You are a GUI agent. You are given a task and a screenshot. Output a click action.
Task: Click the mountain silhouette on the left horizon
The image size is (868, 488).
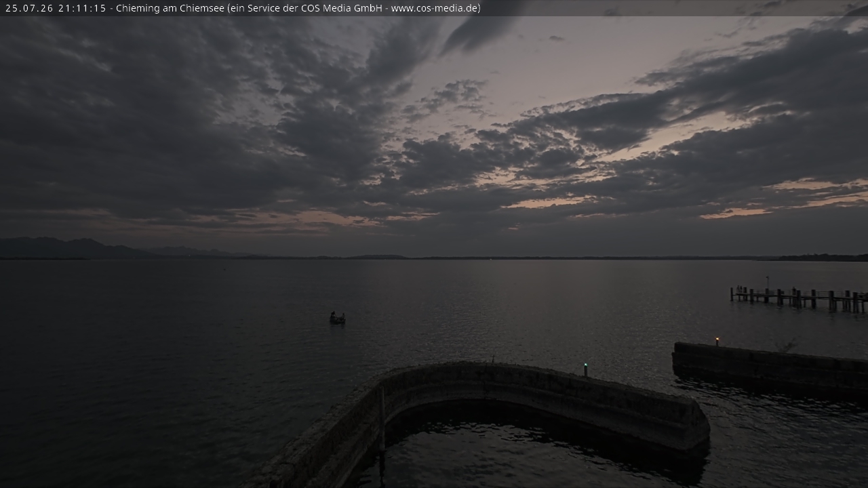point(75,248)
